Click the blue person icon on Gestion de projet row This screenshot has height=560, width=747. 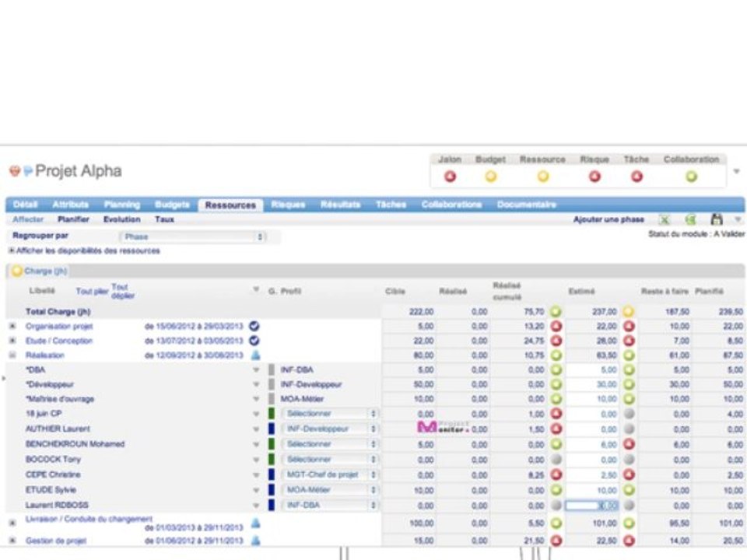[x=255, y=541]
